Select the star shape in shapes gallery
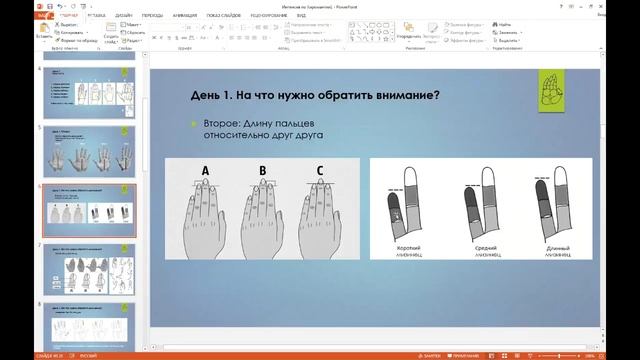Viewport: 640px width, 360px height. tap(386, 39)
